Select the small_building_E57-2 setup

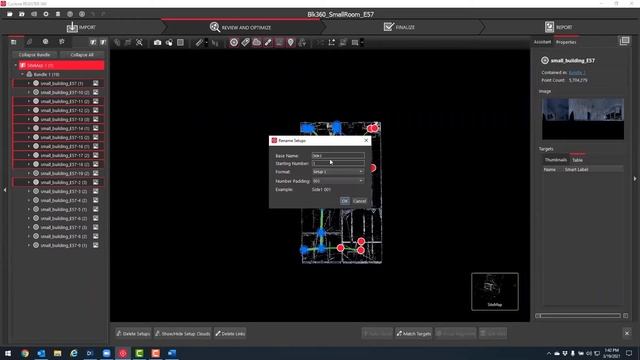click(x=63, y=182)
